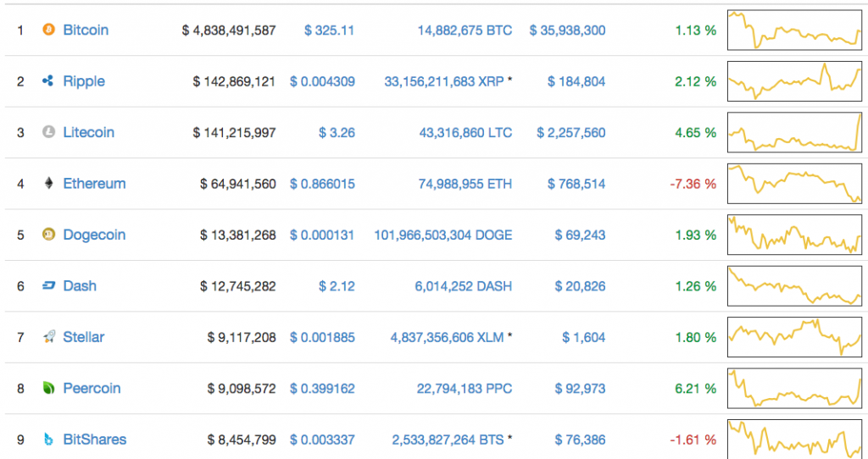Click Dogecoin volume $ 69,243

pyautogui.click(x=580, y=235)
